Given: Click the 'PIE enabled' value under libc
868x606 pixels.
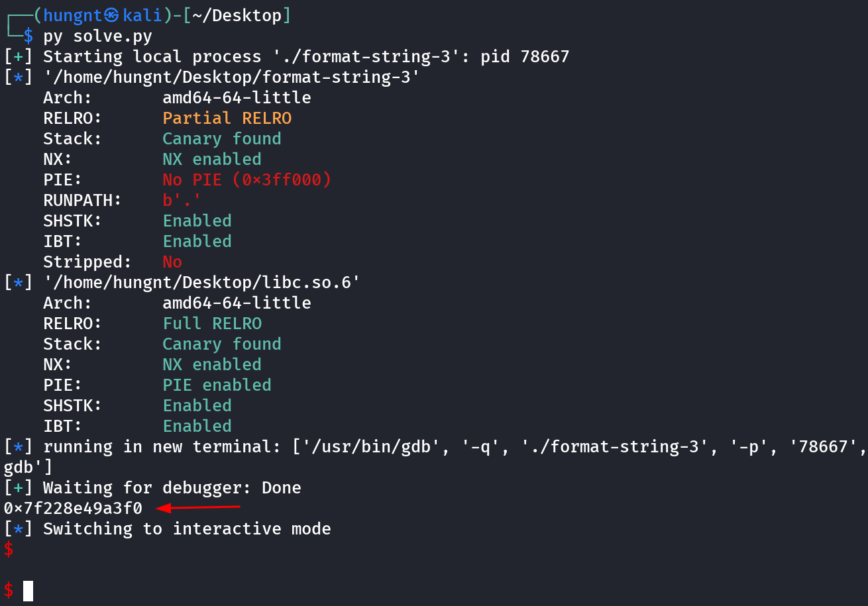Looking at the screenshot, I should 217,385.
